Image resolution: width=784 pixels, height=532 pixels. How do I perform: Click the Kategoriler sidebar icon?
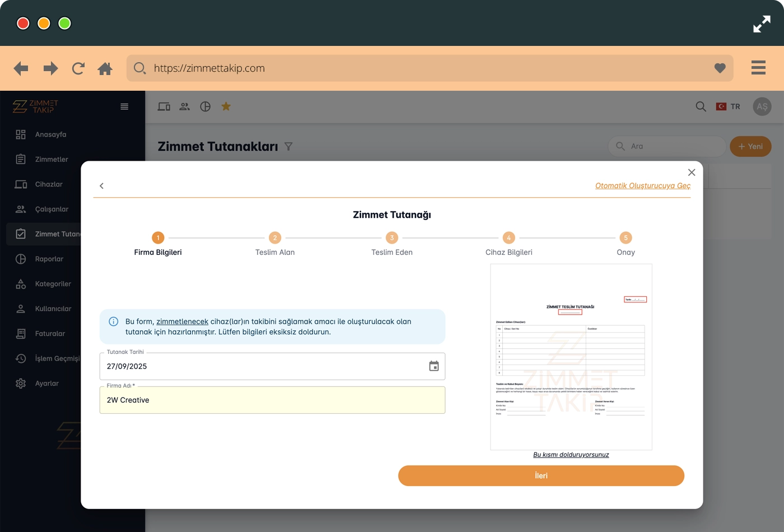point(21,284)
